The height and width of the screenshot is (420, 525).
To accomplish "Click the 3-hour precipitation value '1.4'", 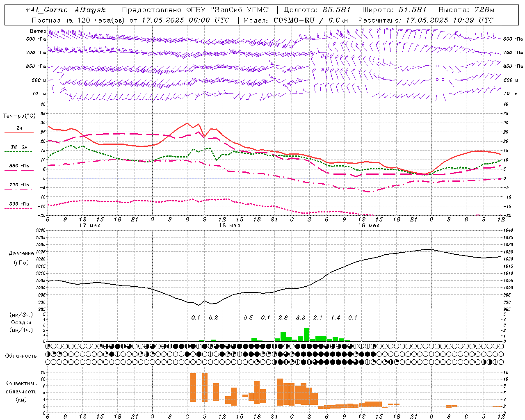I will (336, 317).
